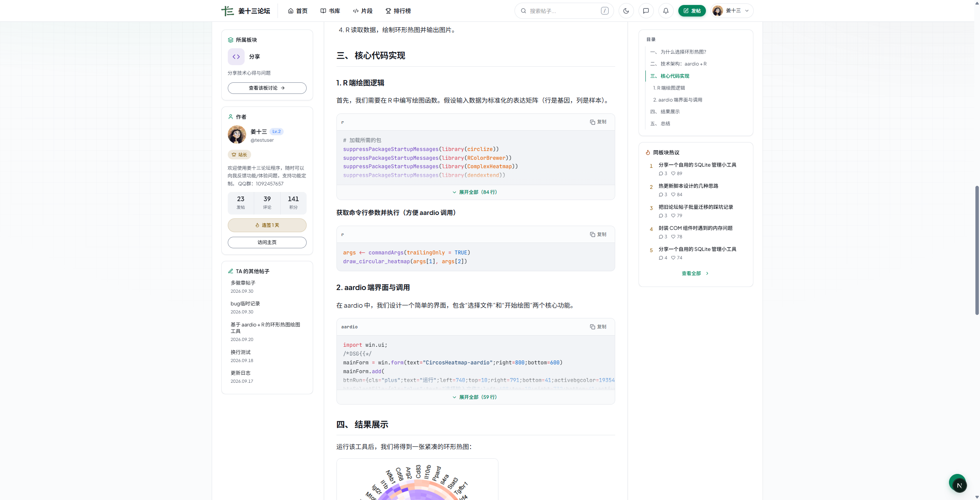Jump to TOC item 三、核心代码实现
The height and width of the screenshot is (500, 980).
click(670, 76)
